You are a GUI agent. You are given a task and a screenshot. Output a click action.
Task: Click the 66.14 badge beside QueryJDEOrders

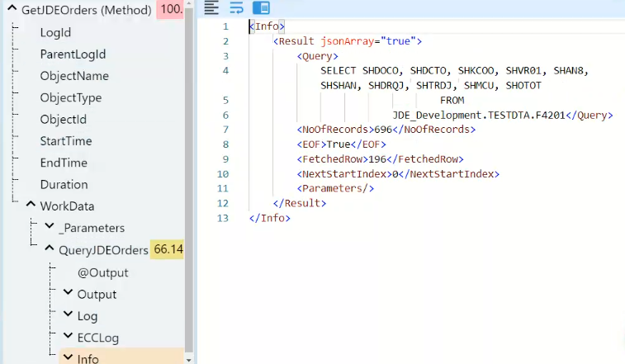[x=168, y=249]
